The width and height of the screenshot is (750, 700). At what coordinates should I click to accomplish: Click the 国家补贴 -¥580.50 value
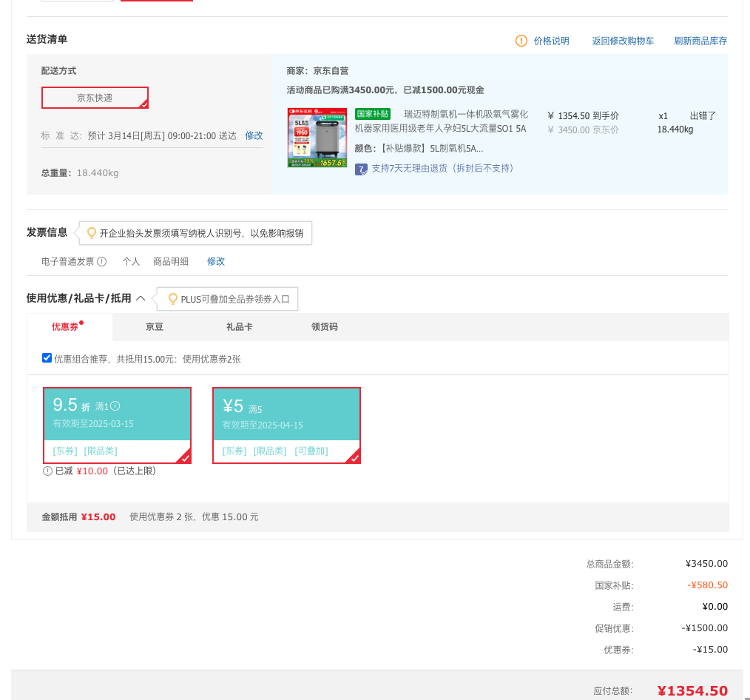pos(707,585)
